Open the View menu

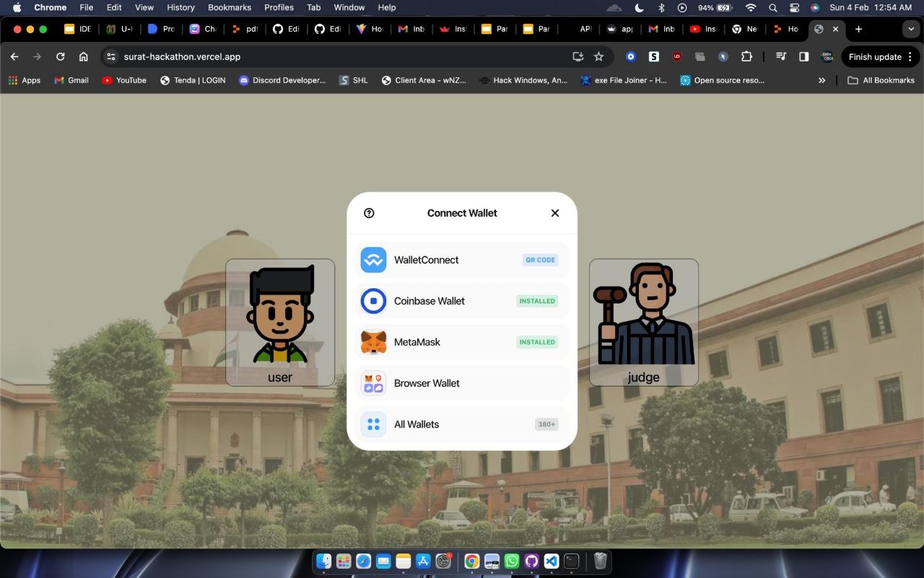pyautogui.click(x=144, y=7)
